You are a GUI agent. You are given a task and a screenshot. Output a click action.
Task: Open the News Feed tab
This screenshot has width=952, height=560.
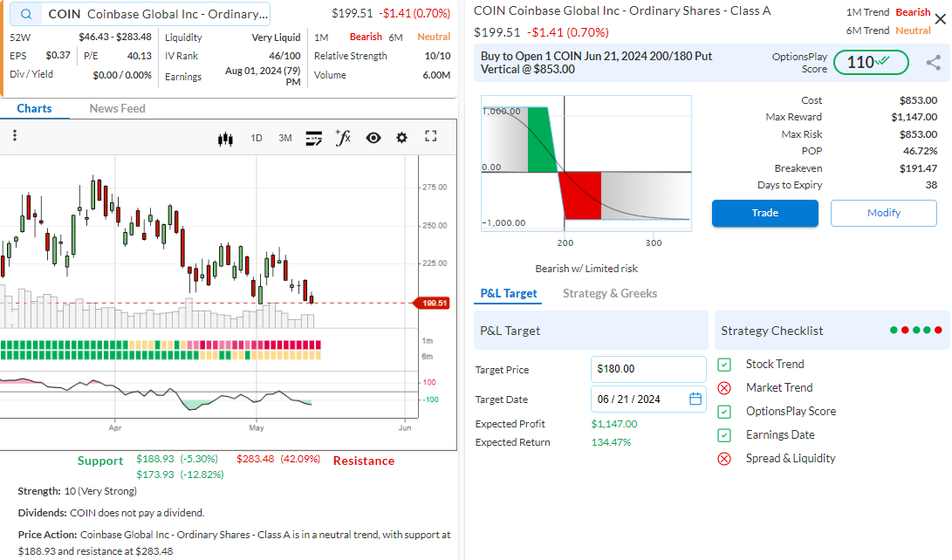coord(117,109)
